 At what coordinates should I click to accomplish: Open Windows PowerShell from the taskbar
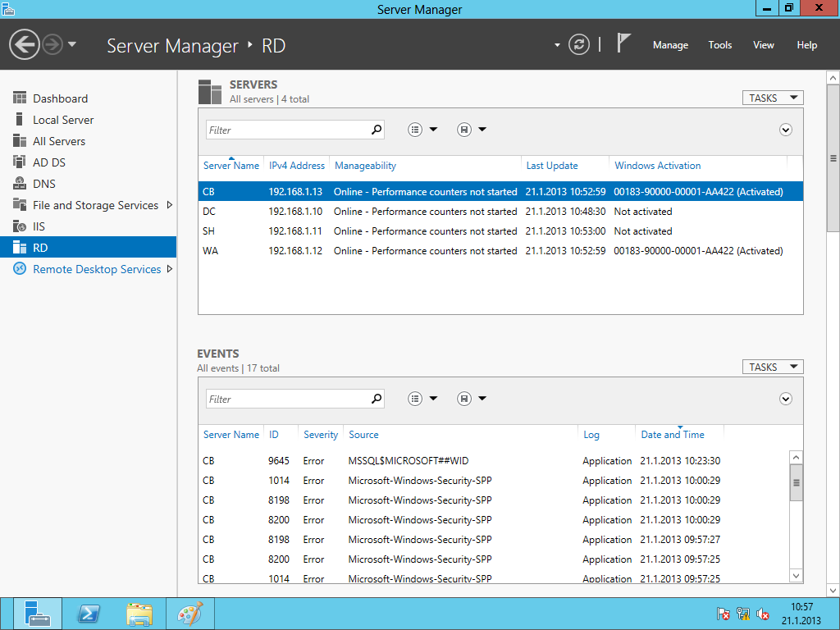[x=88, y=613]
